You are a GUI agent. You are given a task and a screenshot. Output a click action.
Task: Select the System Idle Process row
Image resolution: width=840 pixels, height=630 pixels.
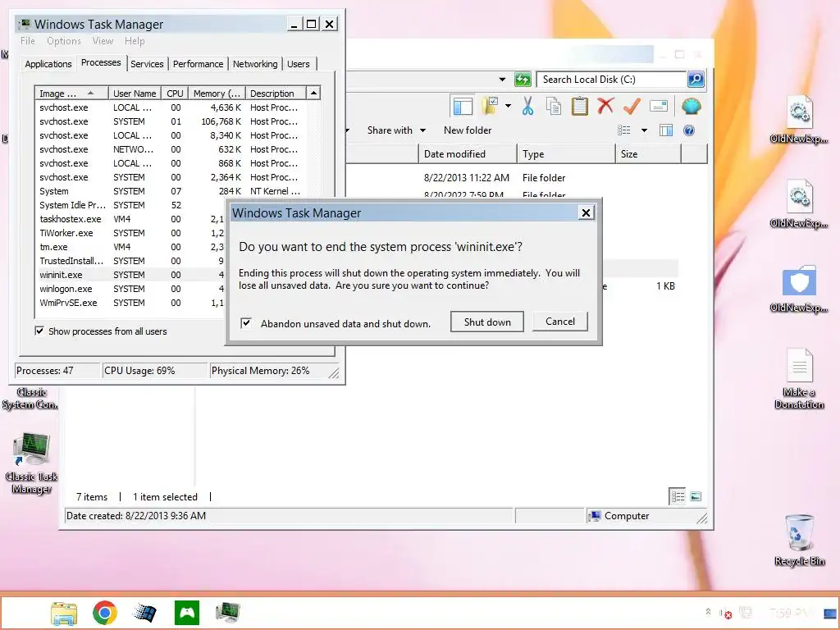(131, 205)
